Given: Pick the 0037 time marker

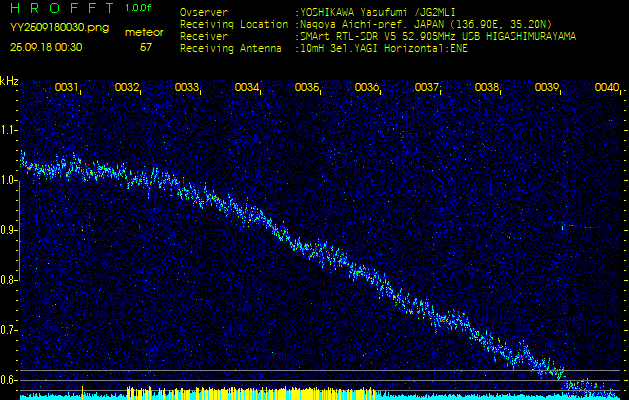Looking at the screenshot, I should tap(427, 88).
